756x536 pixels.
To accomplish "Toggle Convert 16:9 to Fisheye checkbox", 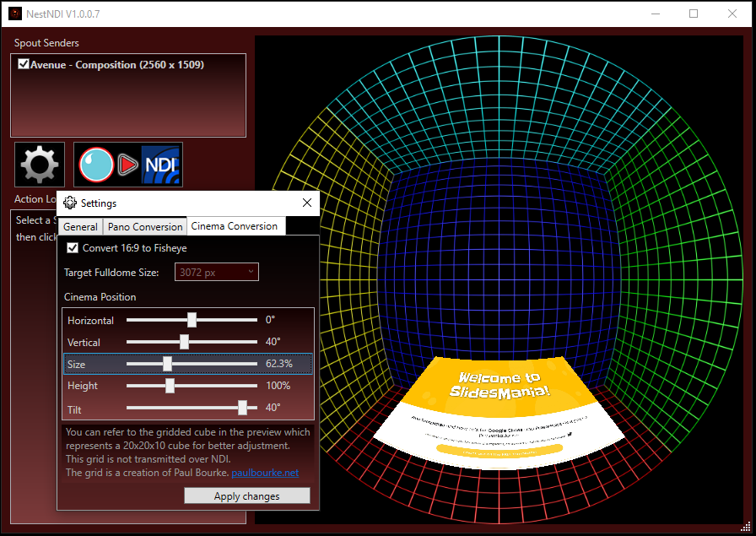I will tap(73, 248).
